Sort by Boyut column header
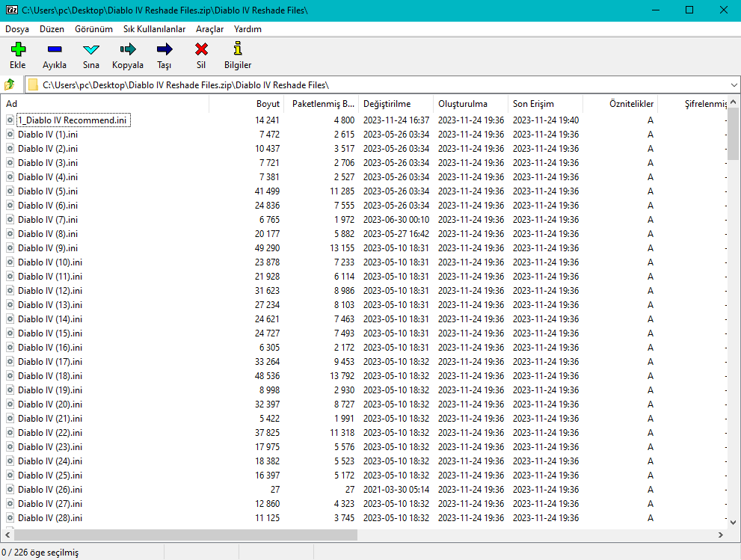Screen dimensions: 741x560 (x=246, y=104)
